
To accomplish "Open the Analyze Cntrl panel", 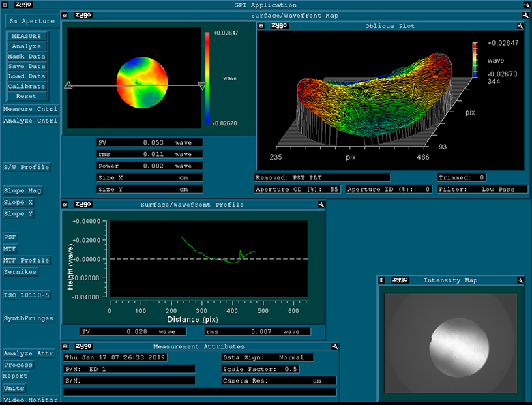I will (30, 121).
